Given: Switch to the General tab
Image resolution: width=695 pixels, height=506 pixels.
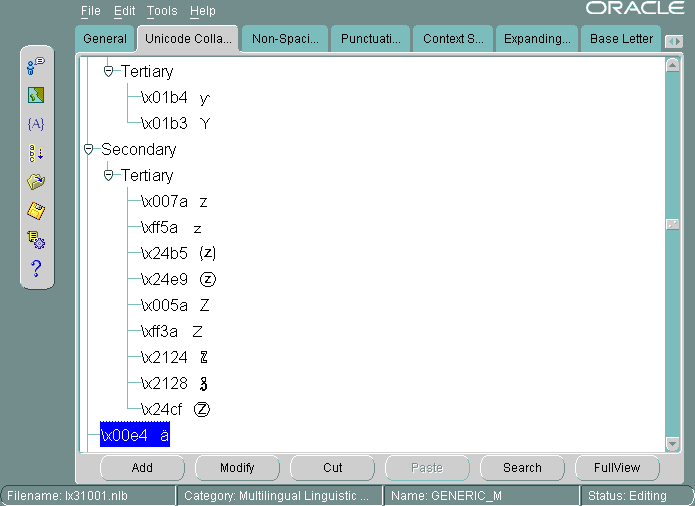Looking at the screenshot, I should (105, 39).
